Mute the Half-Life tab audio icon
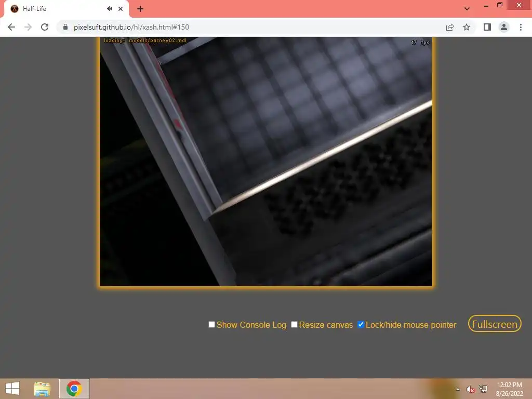 pyautogui.click(x=109, y=9)
